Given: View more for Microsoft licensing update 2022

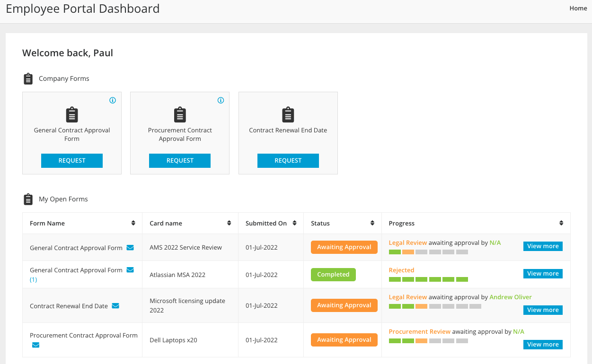Looking at the screenshot, I should (543, 310).
